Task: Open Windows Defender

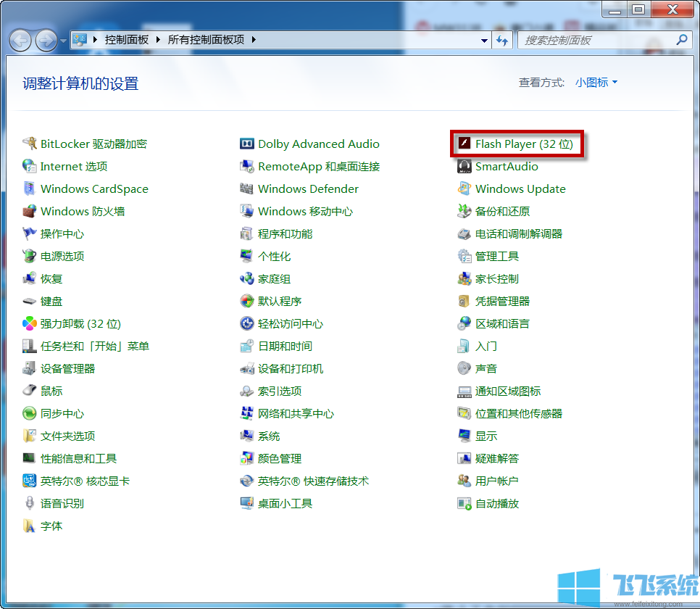Action: point(308,188)
